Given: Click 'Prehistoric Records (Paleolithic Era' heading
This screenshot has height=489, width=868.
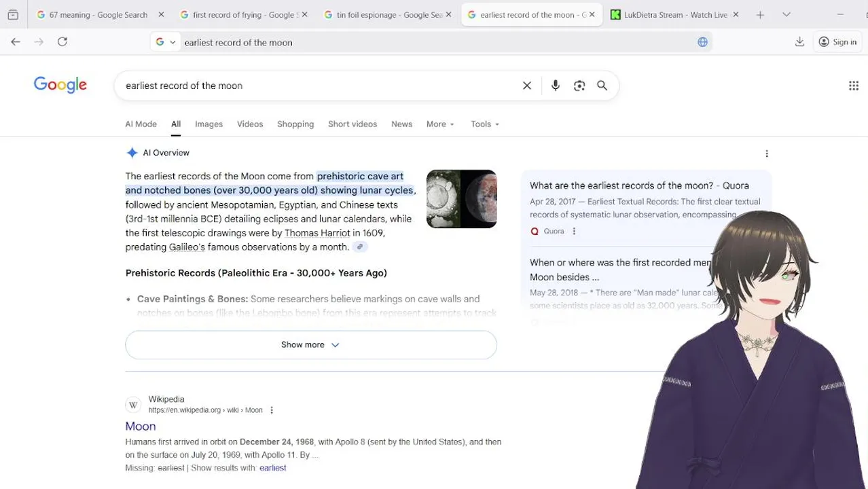Looking at the screenshot, I should point(256,273).
